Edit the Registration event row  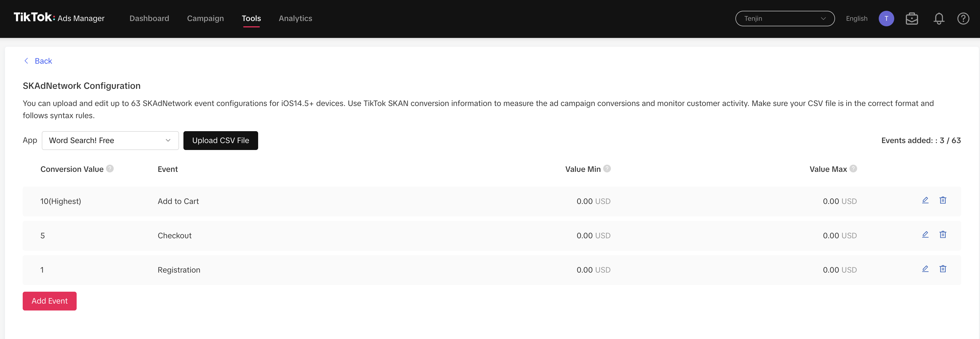[925, 269]
